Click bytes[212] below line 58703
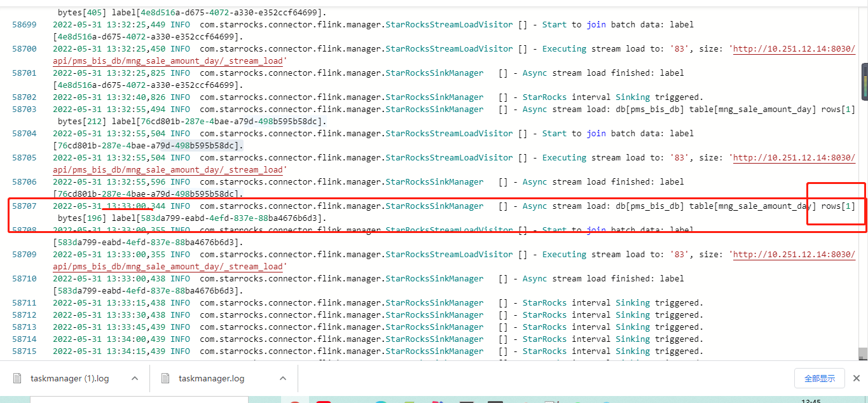Image resolution: width=868 pixels, height=403 pixels. pyautogui.click(x=82, y=121)
